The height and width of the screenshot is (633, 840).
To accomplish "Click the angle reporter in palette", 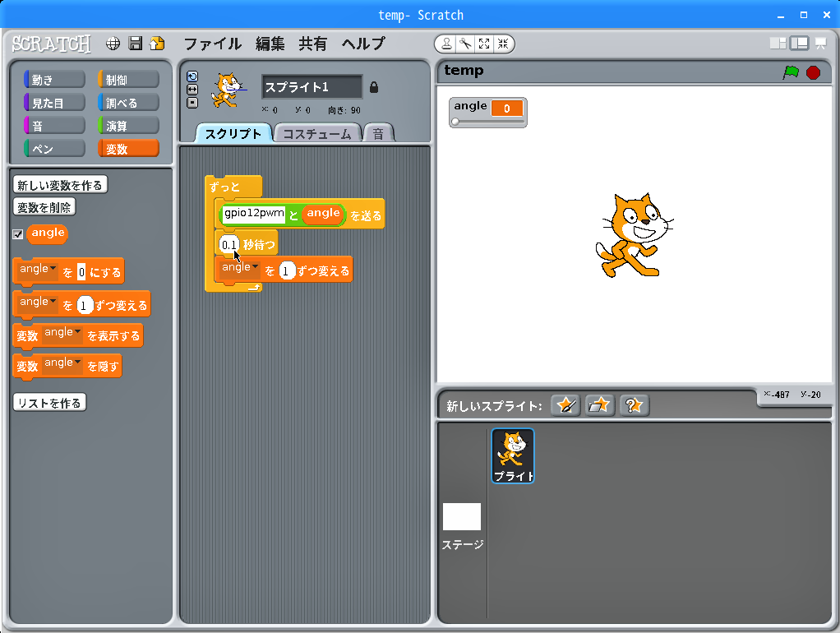I will click(48, 233).
